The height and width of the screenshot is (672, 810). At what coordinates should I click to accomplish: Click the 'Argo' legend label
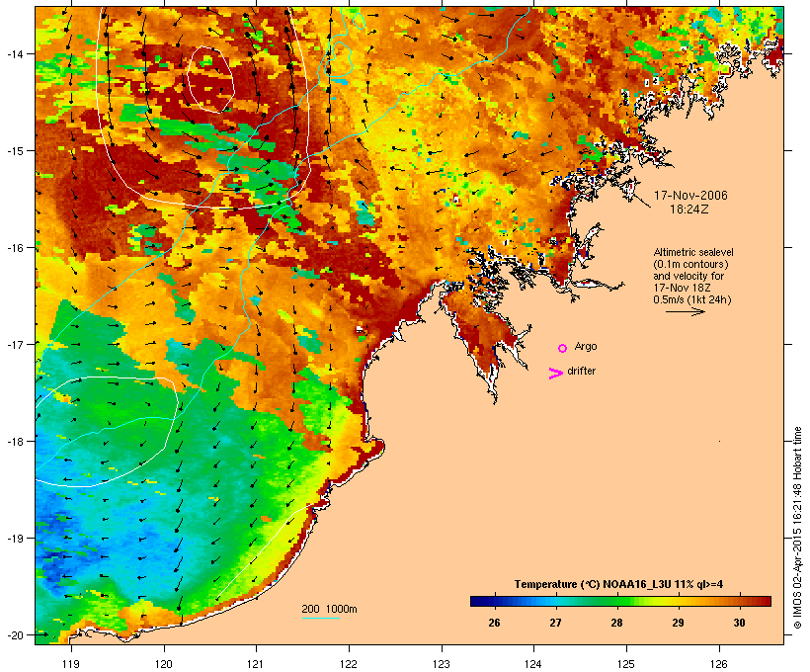tap(586, 346)
